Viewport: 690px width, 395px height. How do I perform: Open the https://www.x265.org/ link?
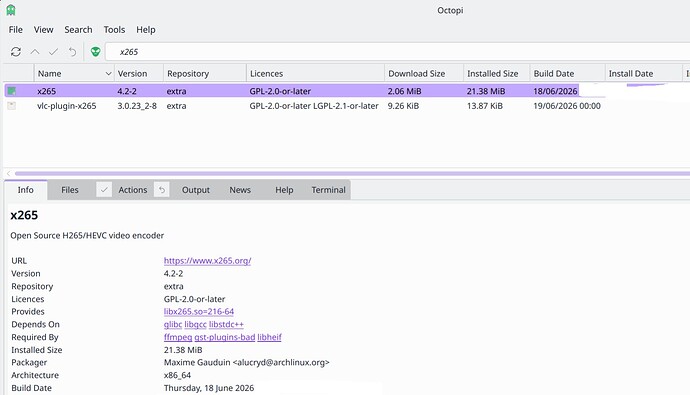pyautogui.click(x=207, y=260)
